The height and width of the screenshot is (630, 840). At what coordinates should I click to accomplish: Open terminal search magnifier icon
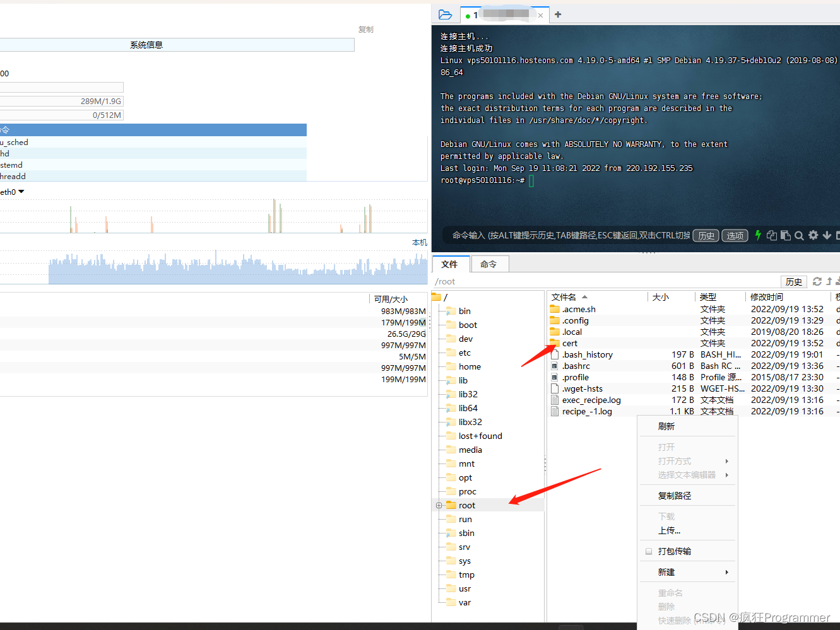click(799, 235)
